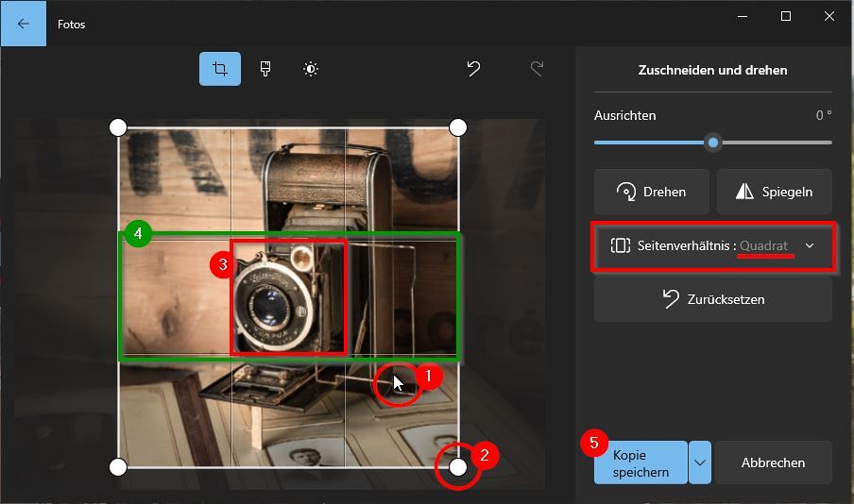The image size is (854, 504).
Task: Redo the last undone edit
Action: 537,69
